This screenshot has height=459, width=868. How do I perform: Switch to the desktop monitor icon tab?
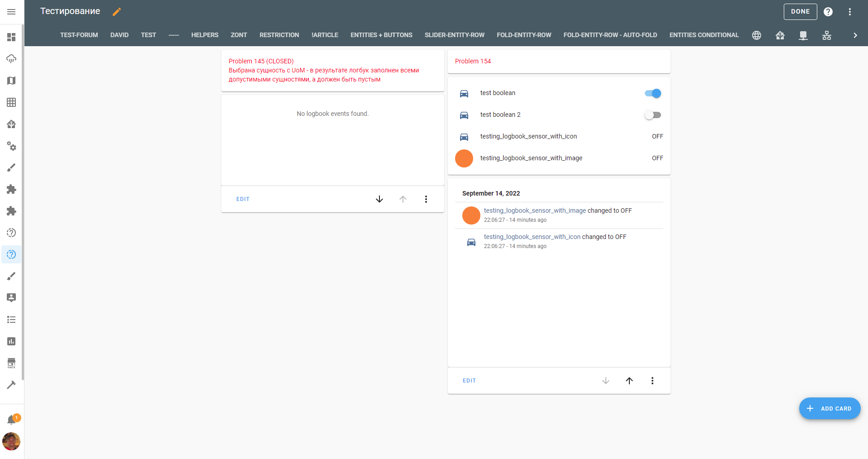click(803, 35)
